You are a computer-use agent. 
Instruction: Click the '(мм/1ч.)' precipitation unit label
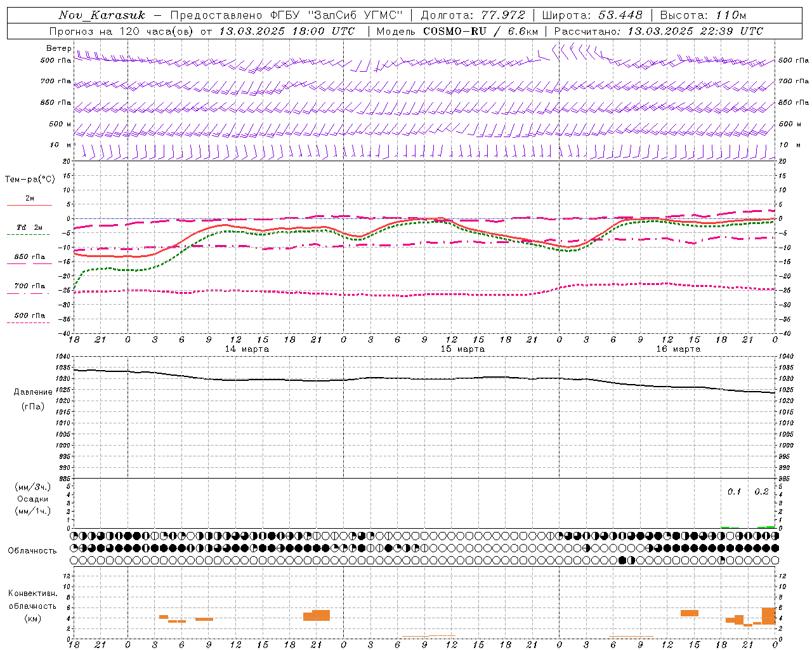point(33,511)
